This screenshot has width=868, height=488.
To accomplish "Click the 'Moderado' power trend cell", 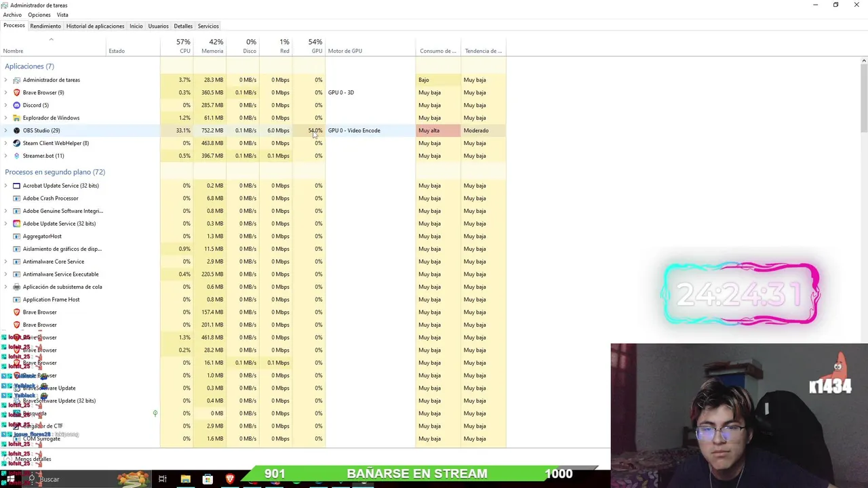I will click(x=484, y=130).
